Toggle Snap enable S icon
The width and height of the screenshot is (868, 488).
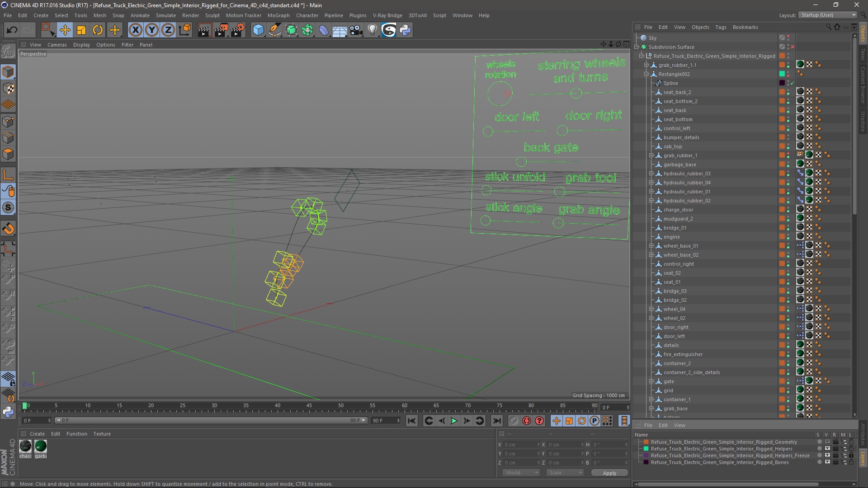[x=8, y=208]
